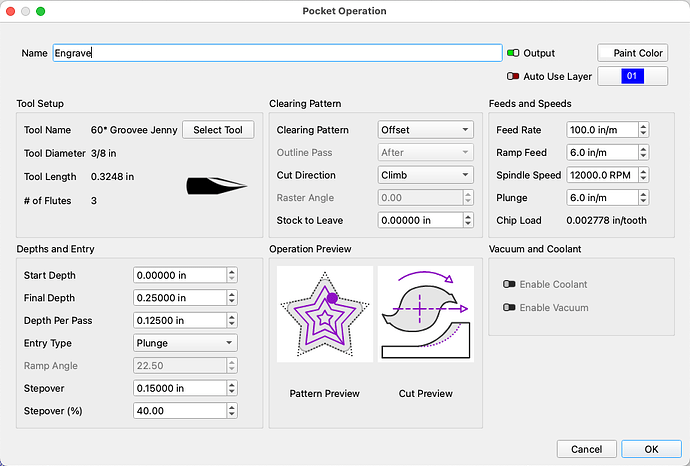Click the Stepover inches value field
The height and width of the screenshot is (466, 690).
click(x=180, y=388)
